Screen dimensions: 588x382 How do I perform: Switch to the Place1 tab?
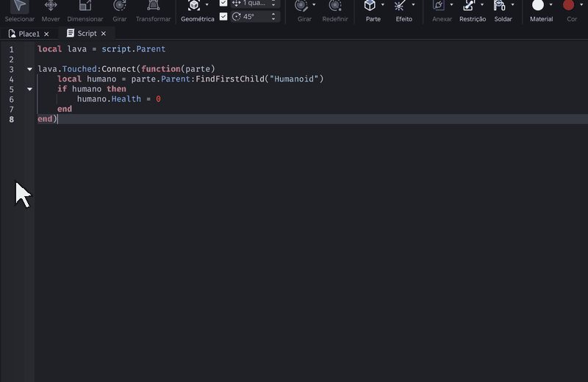(x=29, y=34)
